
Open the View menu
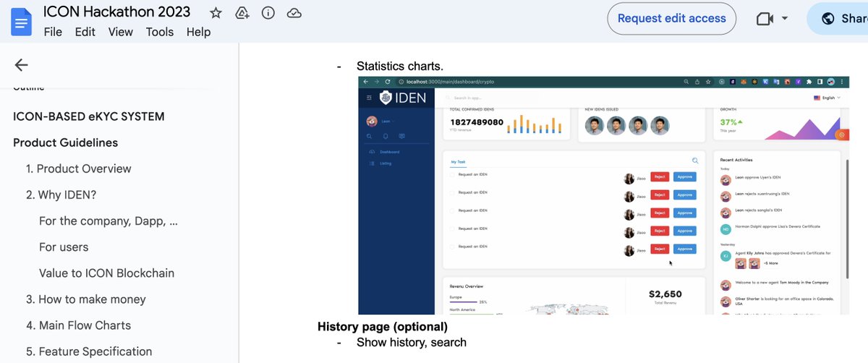[121, 32]
